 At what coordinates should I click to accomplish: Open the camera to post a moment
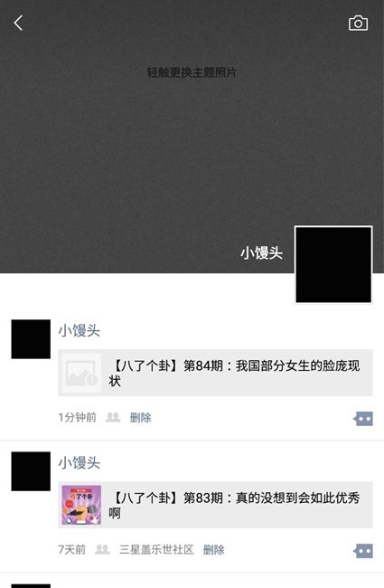(x=358, y=24)
